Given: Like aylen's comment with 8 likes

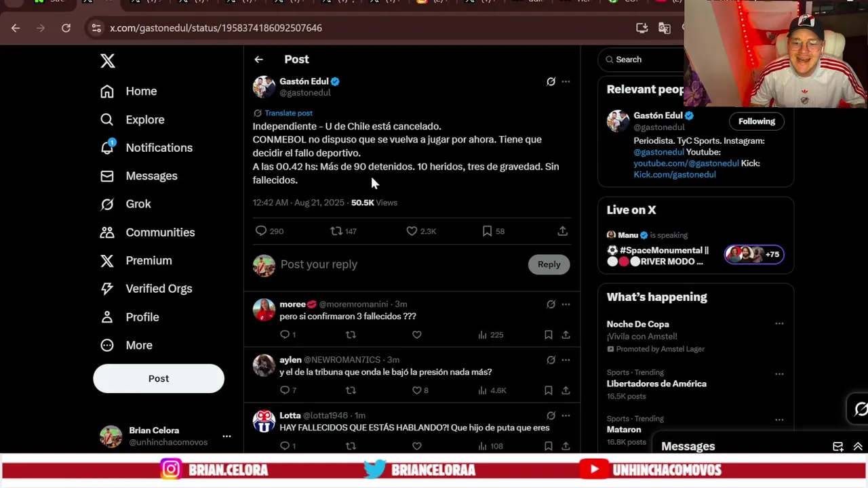Looking at the screenshot, I should click(417, 390).
